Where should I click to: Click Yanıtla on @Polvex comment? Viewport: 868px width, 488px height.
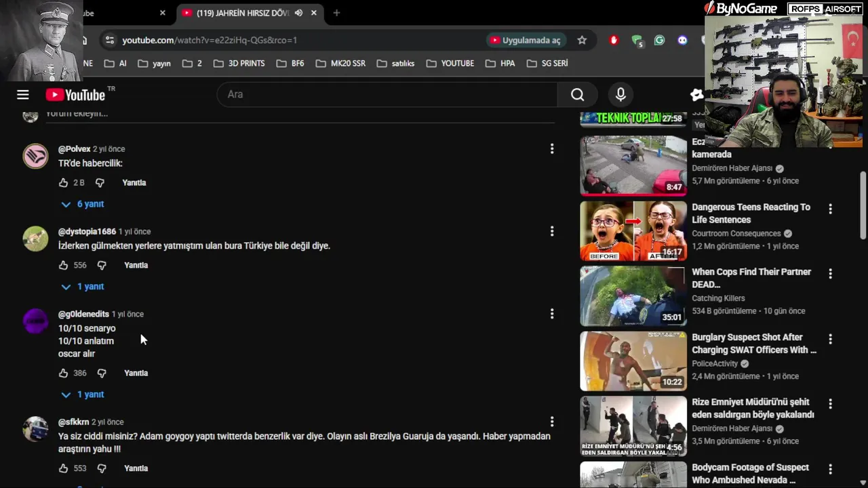134,183
